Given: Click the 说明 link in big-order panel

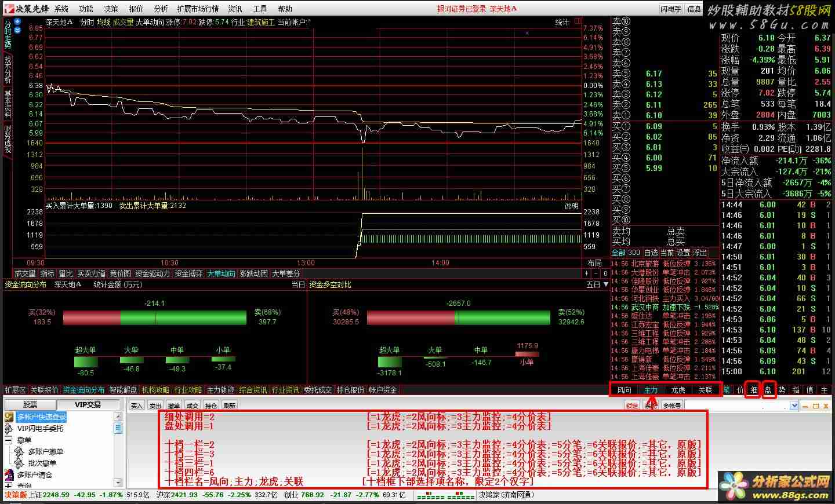Looking at the screenshot, I should tap(572, 206).
